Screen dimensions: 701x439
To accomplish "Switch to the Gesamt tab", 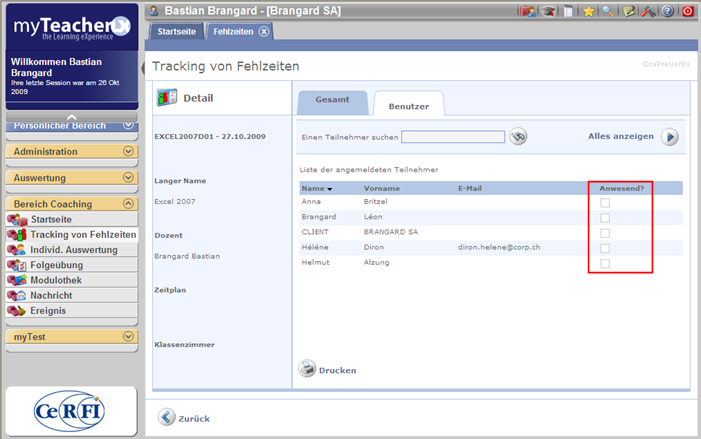I will click(x=332, y=102).
